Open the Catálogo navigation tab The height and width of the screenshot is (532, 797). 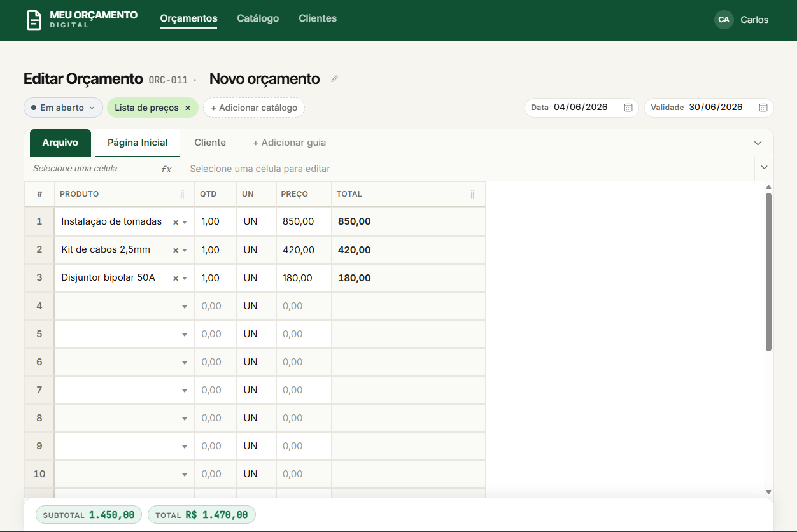258,18
